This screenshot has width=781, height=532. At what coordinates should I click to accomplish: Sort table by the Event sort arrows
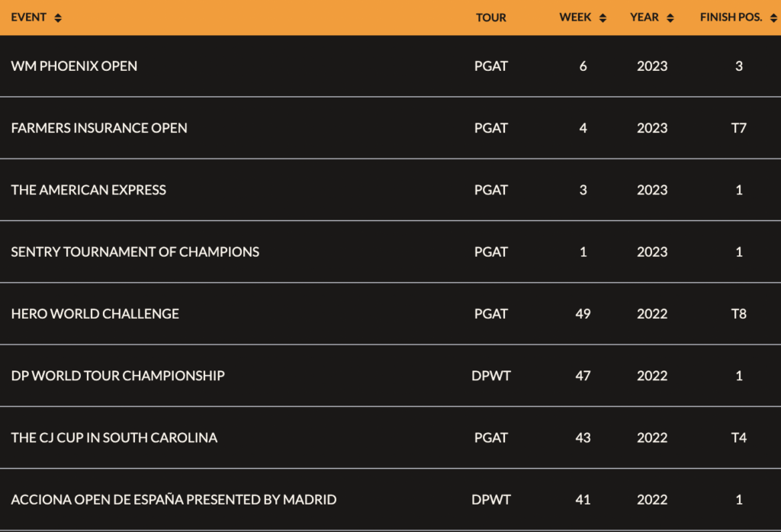pos(58,18)
